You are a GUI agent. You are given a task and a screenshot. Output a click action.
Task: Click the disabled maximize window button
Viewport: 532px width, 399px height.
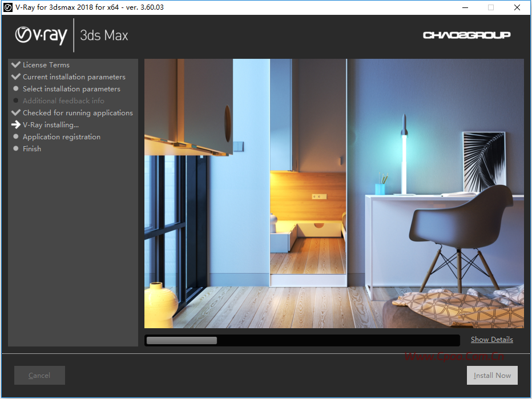(x=491, y=7)
